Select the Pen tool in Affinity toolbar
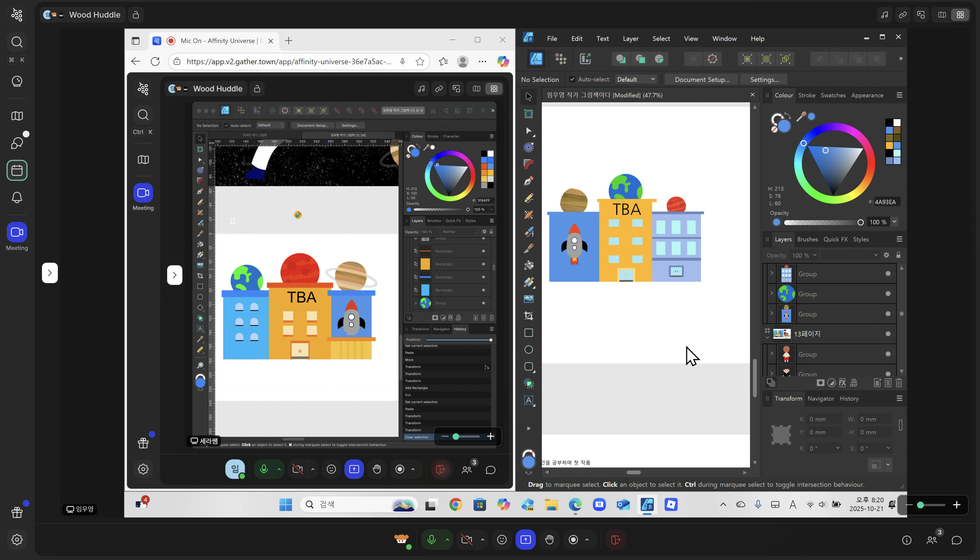This screenshot has height=560, width=980. pos(529,181)
